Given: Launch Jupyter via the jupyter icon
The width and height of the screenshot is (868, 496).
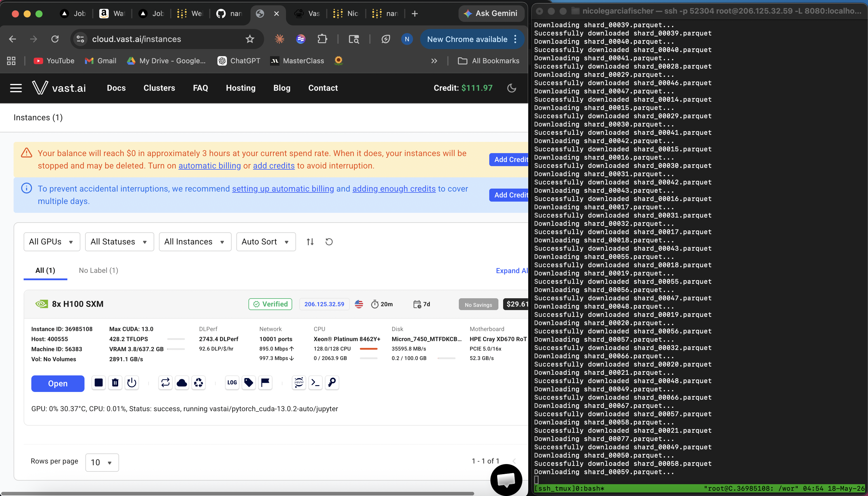Looking at the screenshot, I should (x=299, y=382).
